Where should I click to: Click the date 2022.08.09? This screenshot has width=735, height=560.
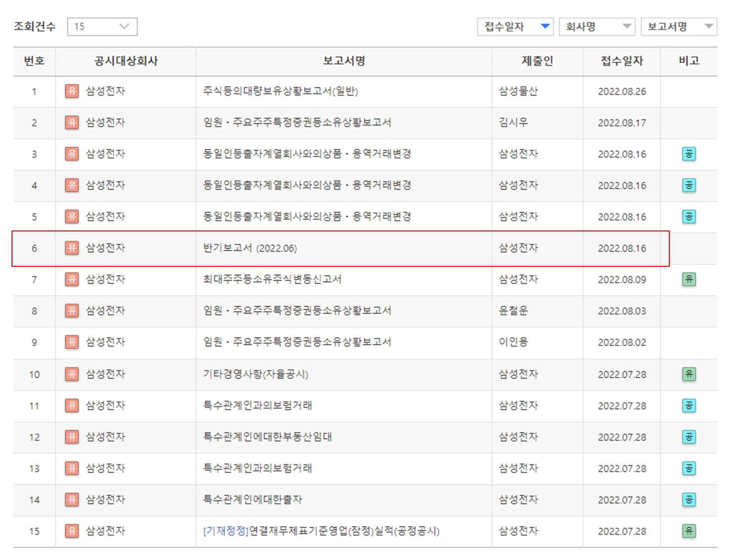[x=622, y=280]
